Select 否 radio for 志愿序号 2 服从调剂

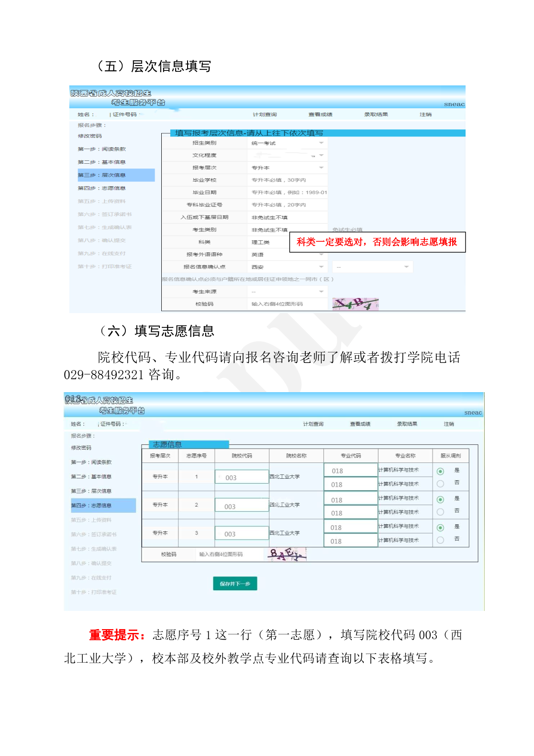(440, 512)
